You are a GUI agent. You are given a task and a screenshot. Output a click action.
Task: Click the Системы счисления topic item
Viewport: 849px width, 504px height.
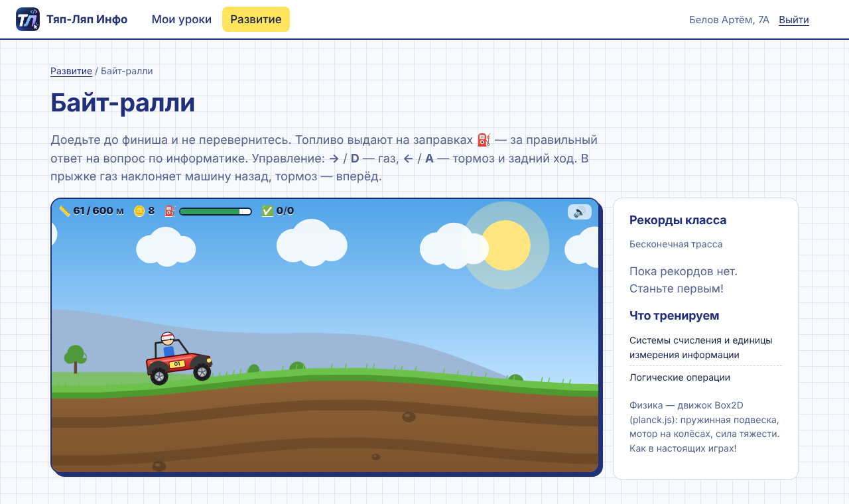pos(706,347)
